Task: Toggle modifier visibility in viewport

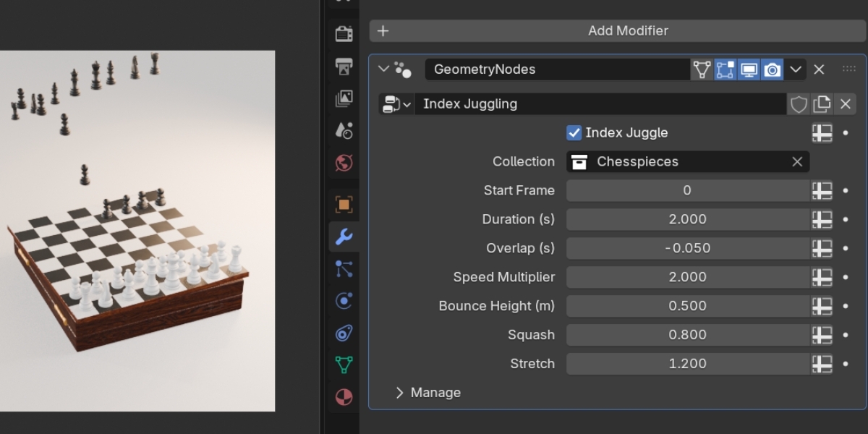Action: (x=749, y=69)
